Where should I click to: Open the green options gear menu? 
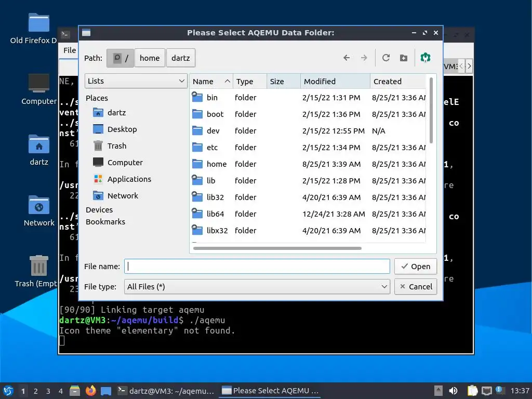click(x=425, y=58)
